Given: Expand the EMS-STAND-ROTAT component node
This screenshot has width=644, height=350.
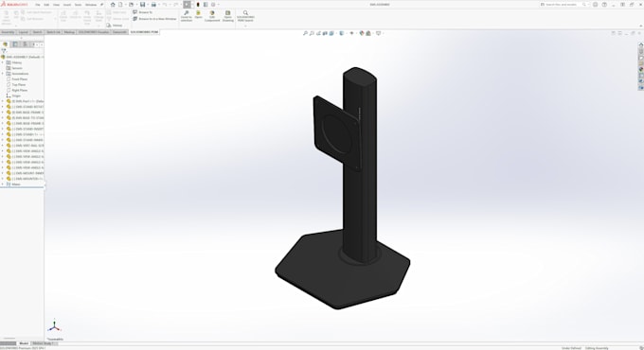Looking at the screenshot, I should pos(3,107).
